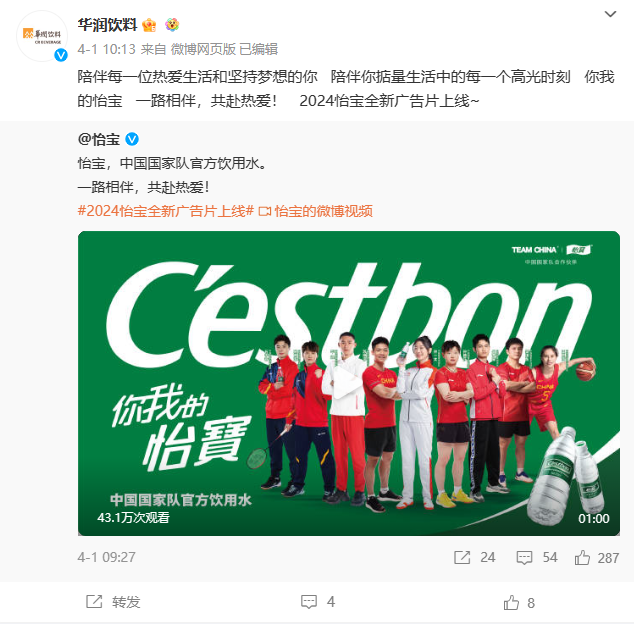Open the comments with count 4
The height and width of the screenshot is (624, 634).
pyautogui.click(x=318, y=602)
